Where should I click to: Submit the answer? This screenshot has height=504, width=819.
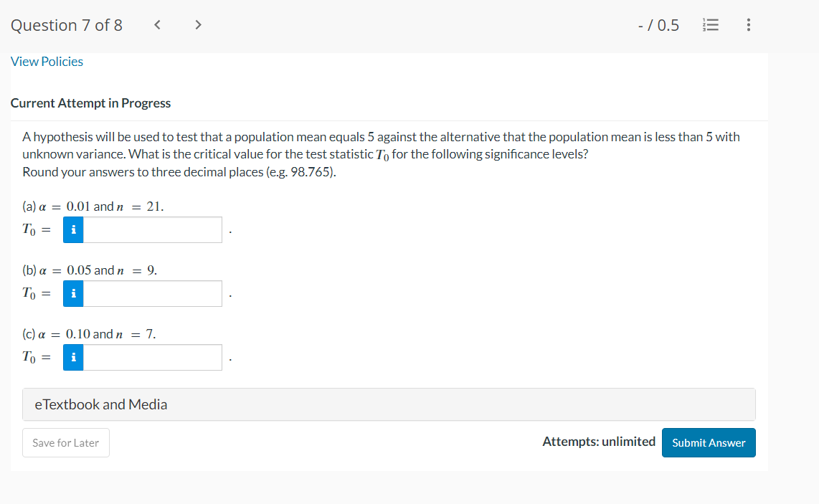tap(709, 442)
